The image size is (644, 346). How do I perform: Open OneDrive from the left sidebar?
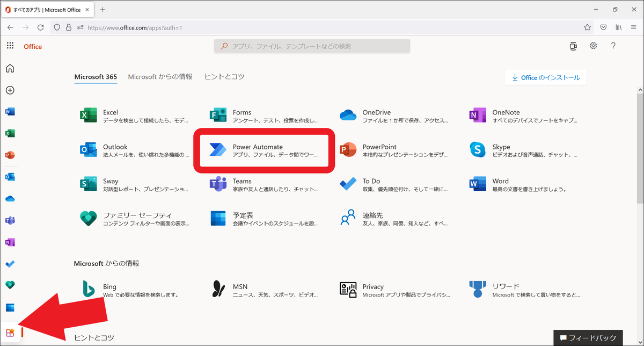coord(10,198)
